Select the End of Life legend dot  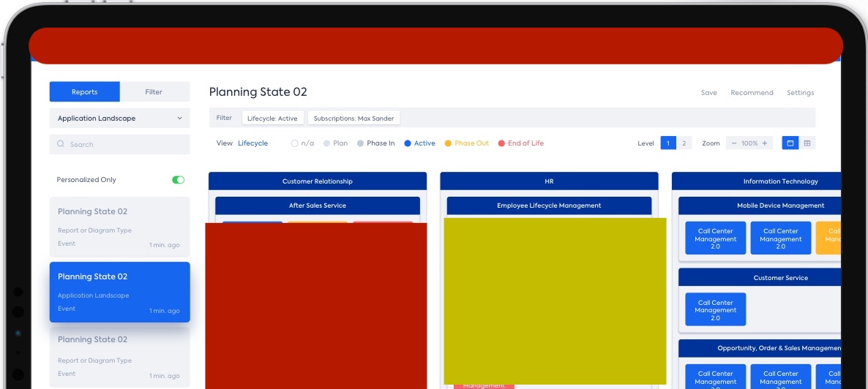coord(501,143)
